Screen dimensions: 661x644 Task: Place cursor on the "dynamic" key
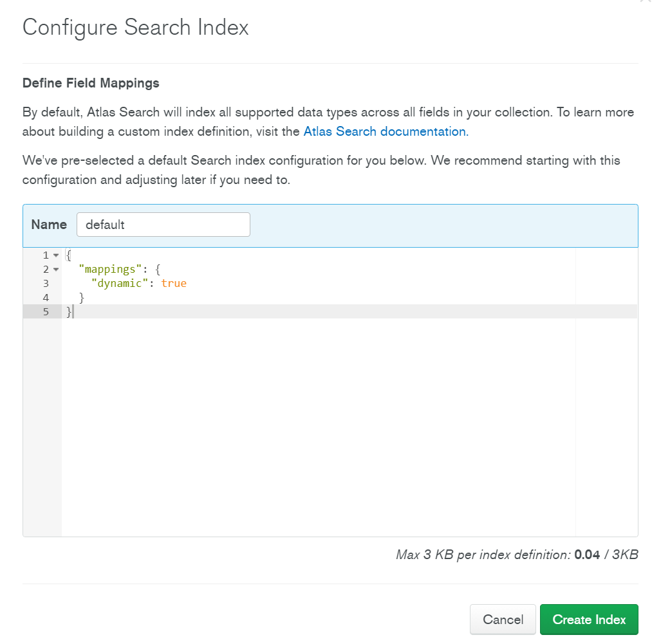[x=120, y=283]
